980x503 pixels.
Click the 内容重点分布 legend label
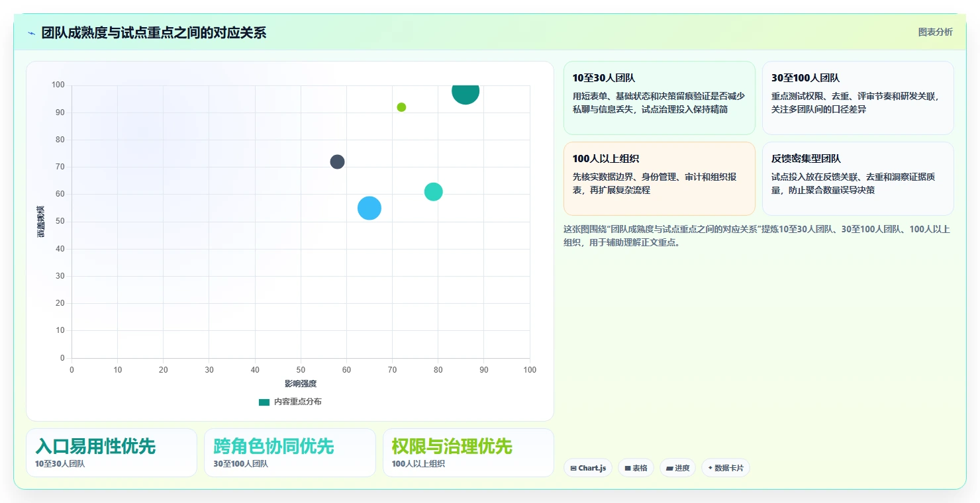pyautogui.click(x=297, y=402)
